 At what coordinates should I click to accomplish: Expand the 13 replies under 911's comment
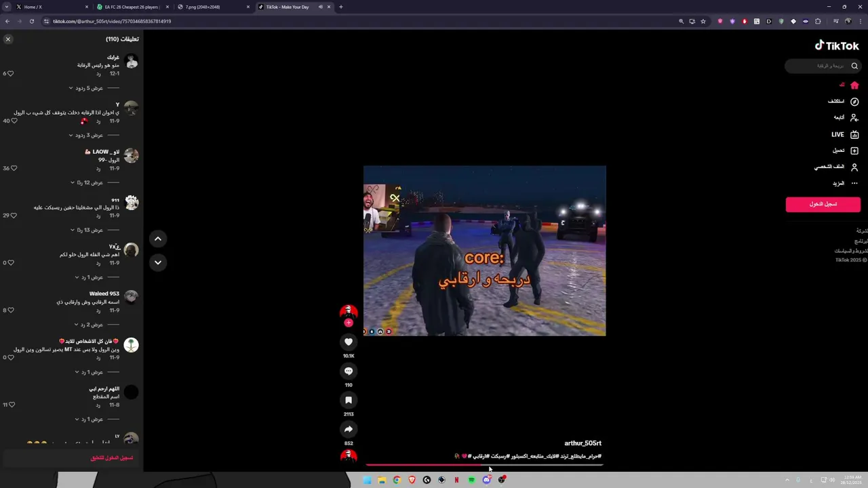[87, 230]
